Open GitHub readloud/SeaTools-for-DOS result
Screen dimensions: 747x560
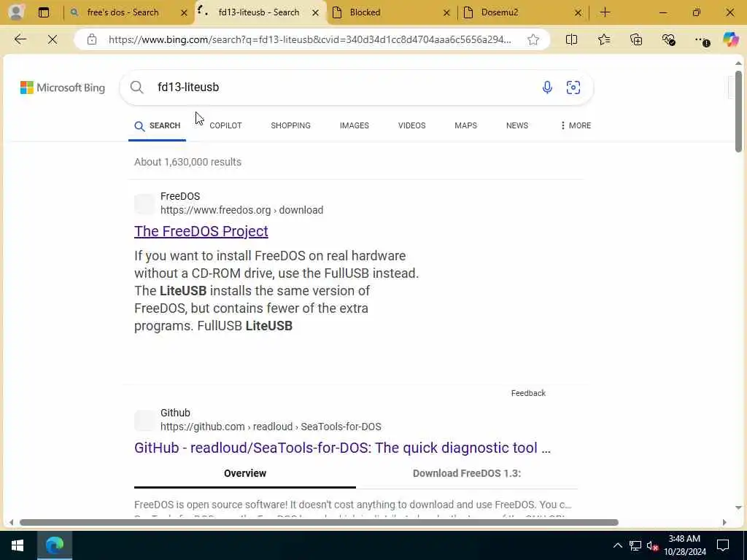(342, 448)
